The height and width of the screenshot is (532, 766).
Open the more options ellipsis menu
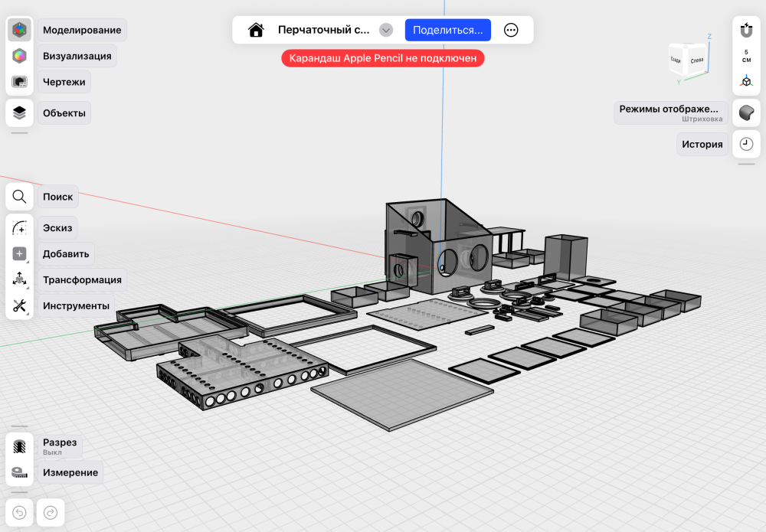(x=510, y=30)
